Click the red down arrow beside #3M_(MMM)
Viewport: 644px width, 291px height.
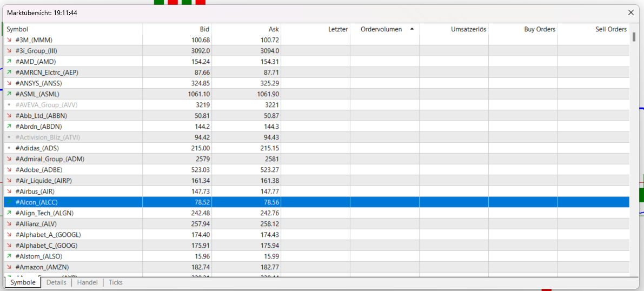point(9,40)
